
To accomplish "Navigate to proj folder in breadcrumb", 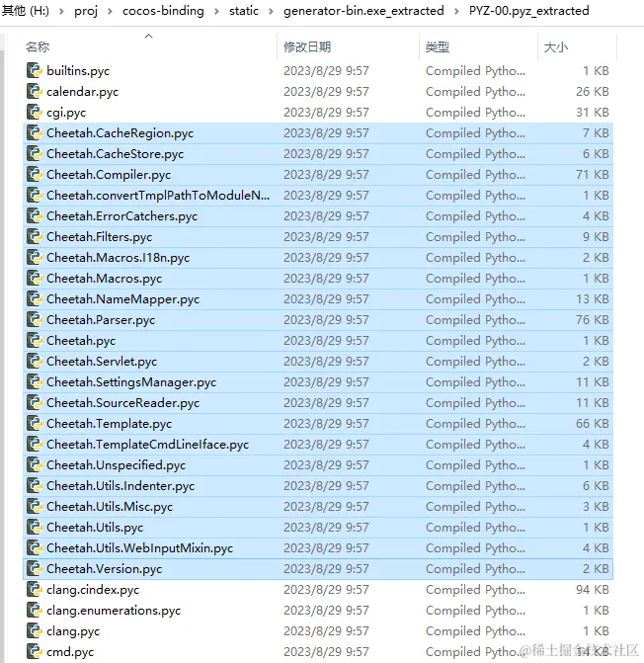I will tap(86, 11).
